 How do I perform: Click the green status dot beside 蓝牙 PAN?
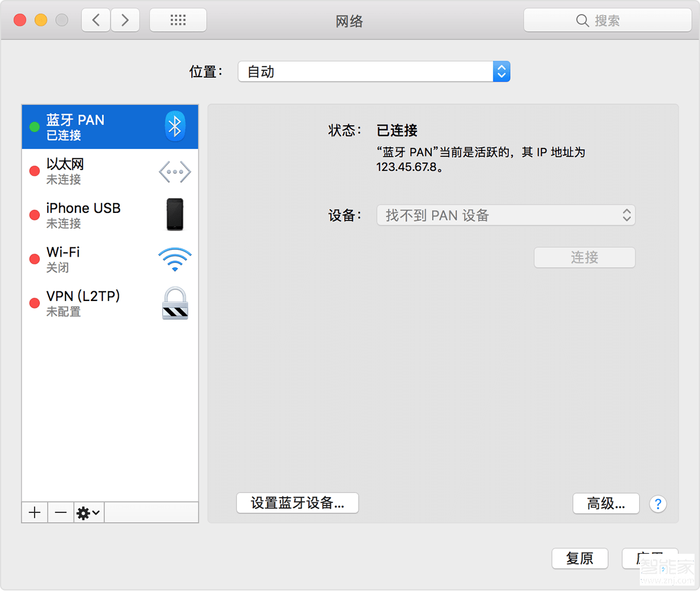coord(34,126)
